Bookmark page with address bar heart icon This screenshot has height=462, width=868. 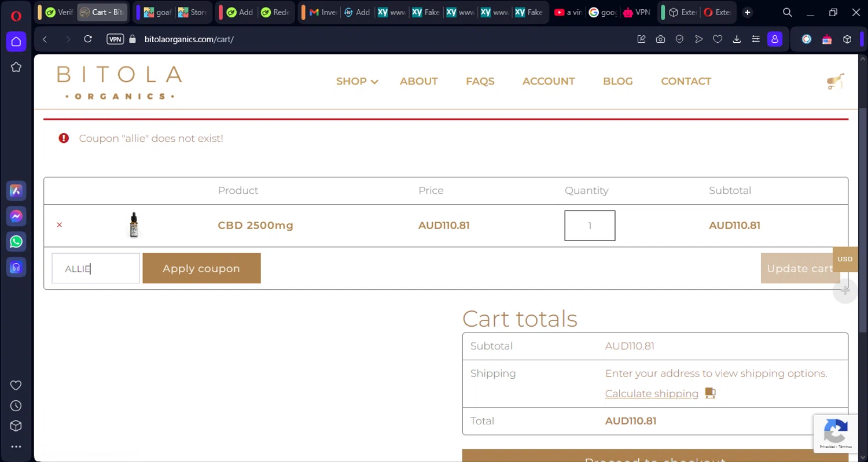click(718, 39)
